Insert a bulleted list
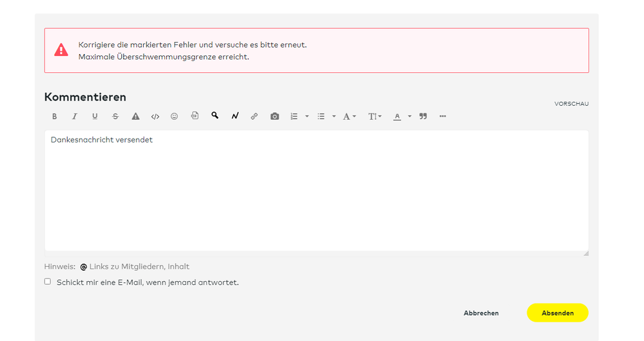This screenshot has width=644, height=341. [x=321, y=116]
